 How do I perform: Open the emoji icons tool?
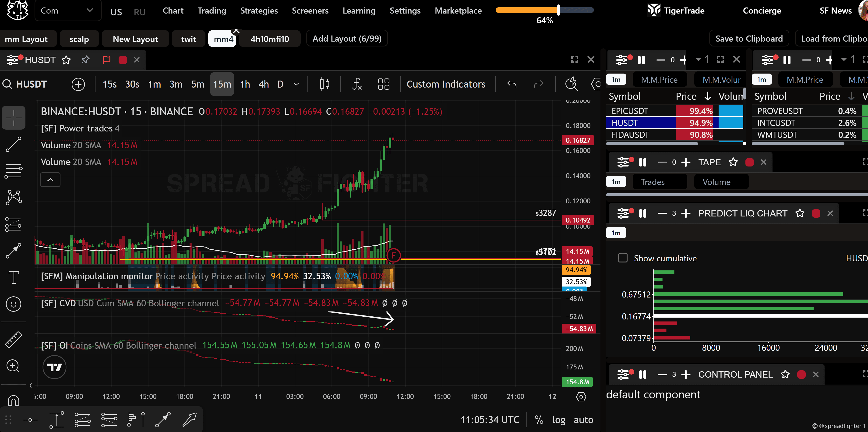coord(14,304)
